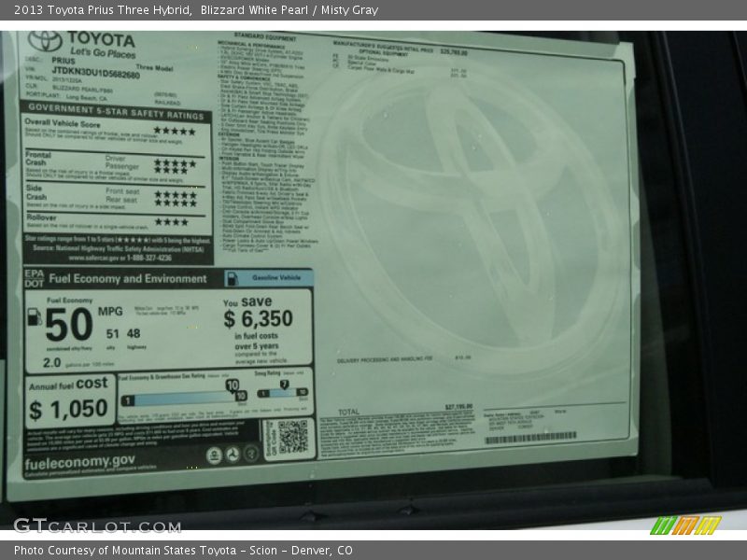Click the "$27,195.00" total price
This screenshot has width=747, height=560.
[x=458, y=407]
